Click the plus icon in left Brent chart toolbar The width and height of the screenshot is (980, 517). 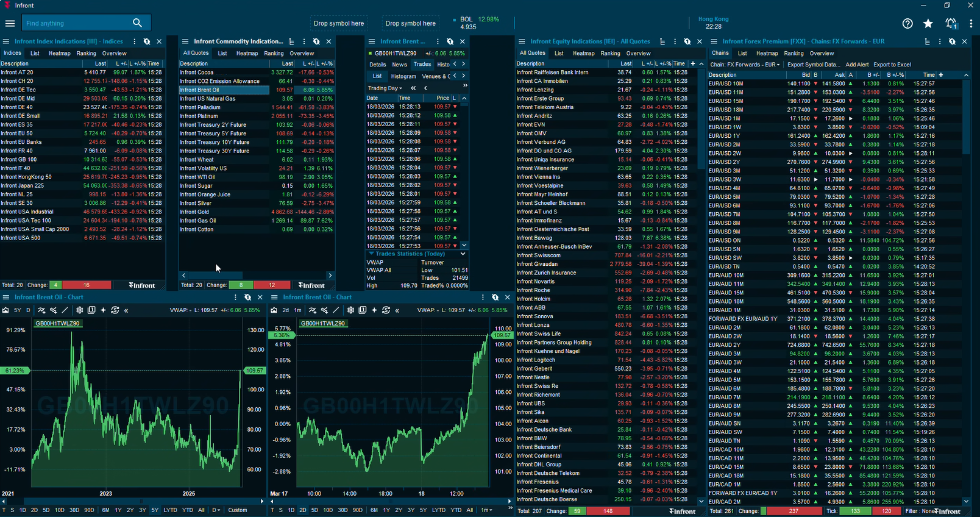tap(103, 310)
